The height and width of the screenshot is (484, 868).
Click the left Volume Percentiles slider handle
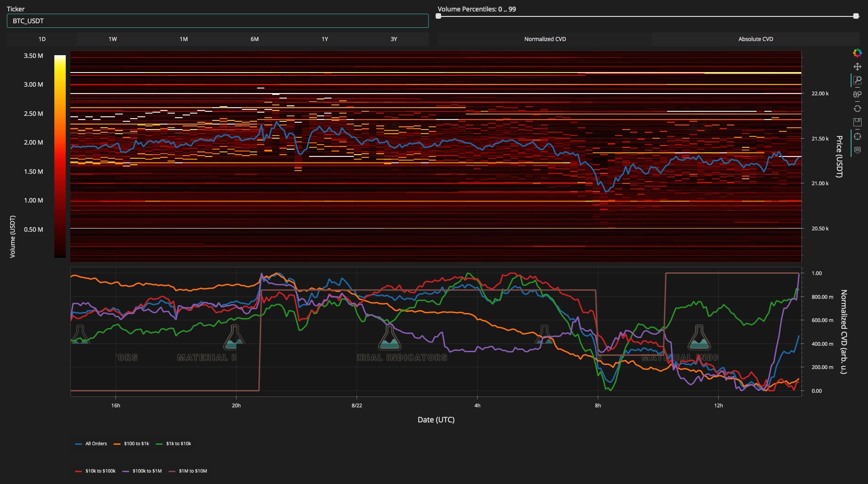click(x=438, y=16)
